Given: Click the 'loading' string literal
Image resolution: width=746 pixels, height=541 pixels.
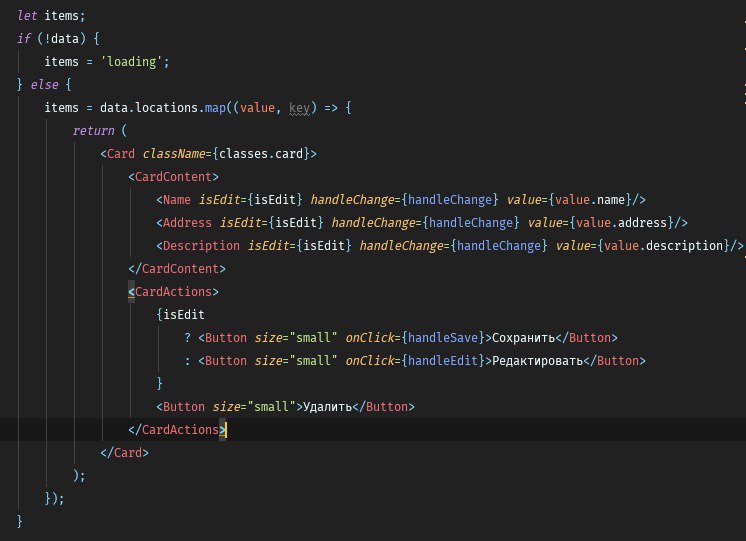Looking at the screenshot, I should [132, 62].
